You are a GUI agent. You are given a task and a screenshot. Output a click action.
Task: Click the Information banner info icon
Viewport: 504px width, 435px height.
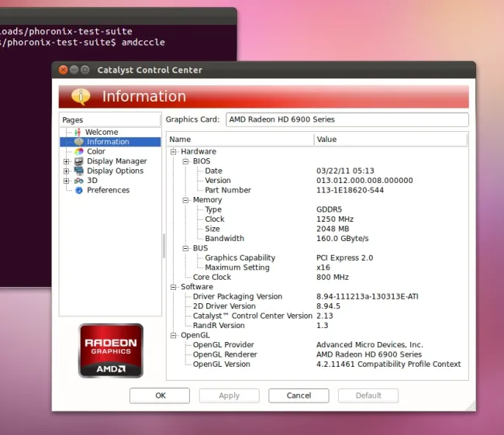click(x=81, y=96)
